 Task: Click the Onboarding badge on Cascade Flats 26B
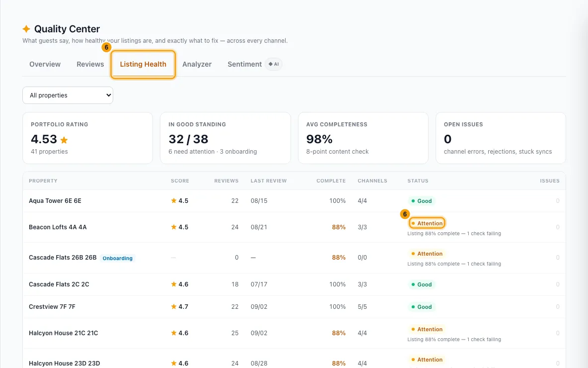click(117, 258)
